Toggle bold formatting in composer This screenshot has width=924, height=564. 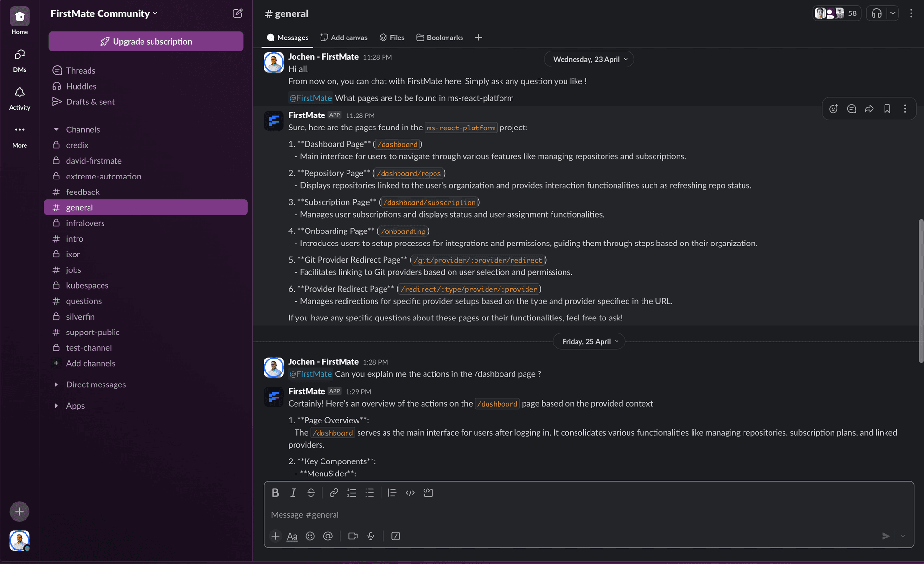point(275,493)
